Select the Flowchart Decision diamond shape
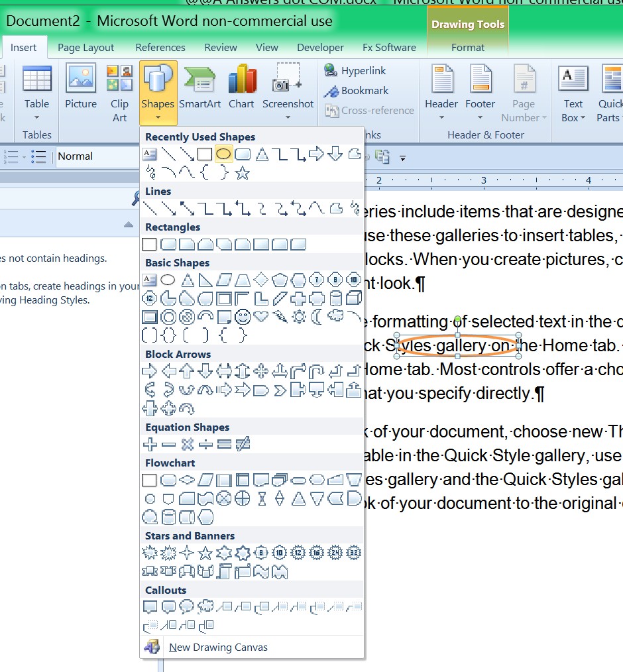The height and width of the screenshot is (672, 623). (x=187, y=480)
